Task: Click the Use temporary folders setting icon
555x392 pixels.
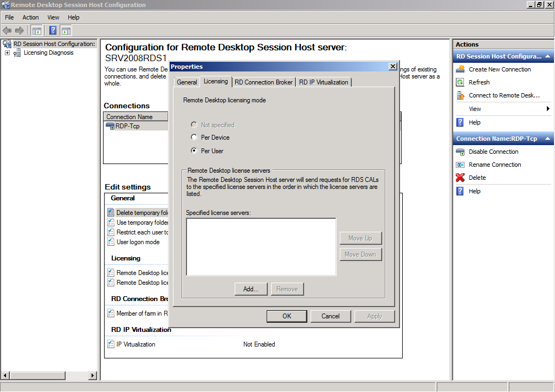Action: (111, 223)
